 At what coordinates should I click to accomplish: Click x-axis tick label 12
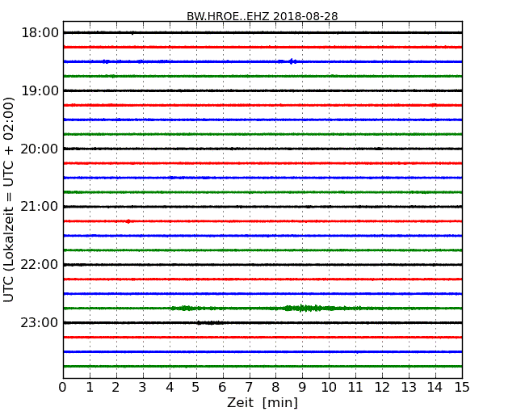(x=382, y=388)
